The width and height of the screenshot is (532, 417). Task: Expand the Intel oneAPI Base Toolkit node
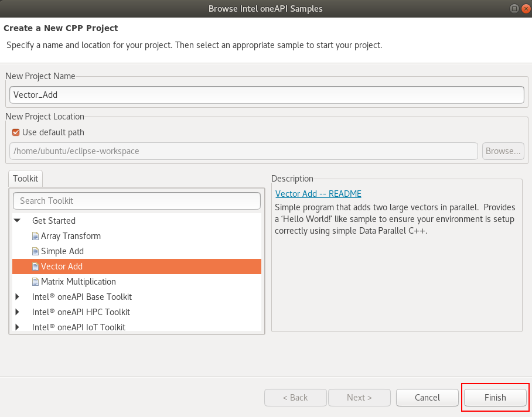point(18,297)
